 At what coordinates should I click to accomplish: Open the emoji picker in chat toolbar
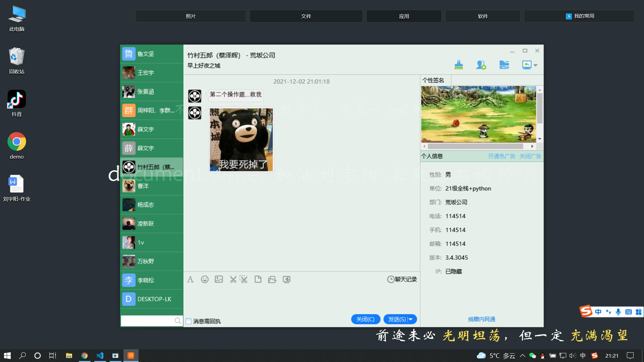205,279
